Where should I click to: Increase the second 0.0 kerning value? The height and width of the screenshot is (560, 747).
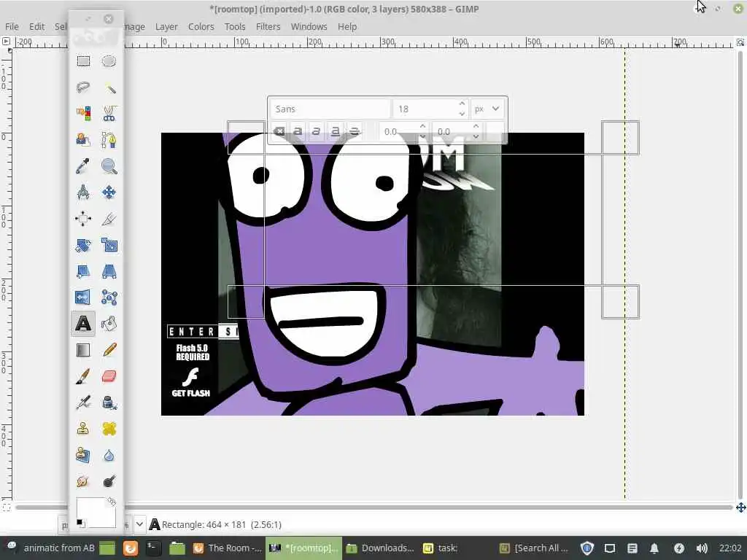(476, 127)
